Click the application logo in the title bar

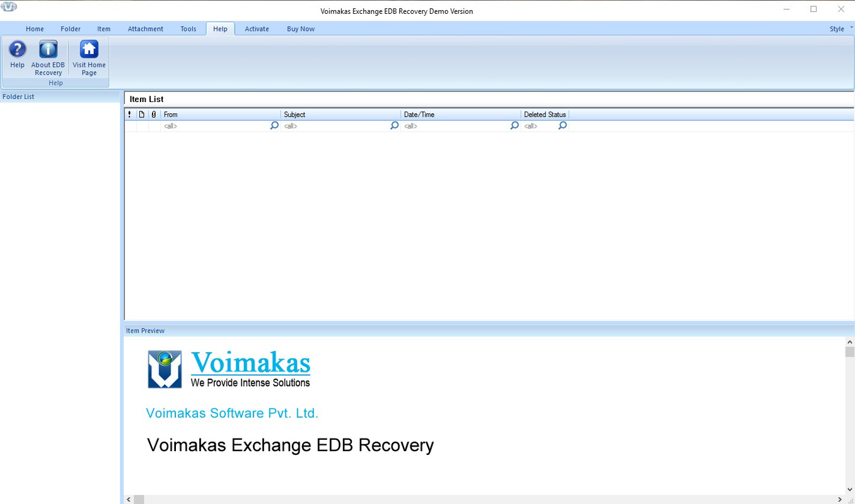[9, 6]
